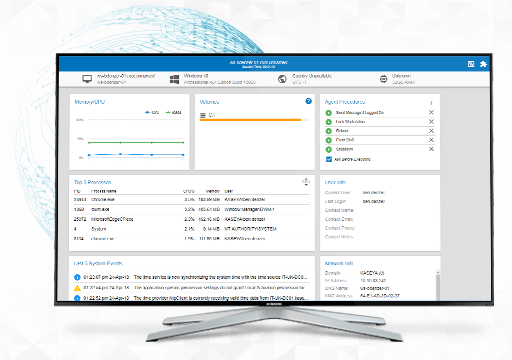Click the Last 5 System Events panel title
This screenshot has height=360, width=512.
[98, 263]
